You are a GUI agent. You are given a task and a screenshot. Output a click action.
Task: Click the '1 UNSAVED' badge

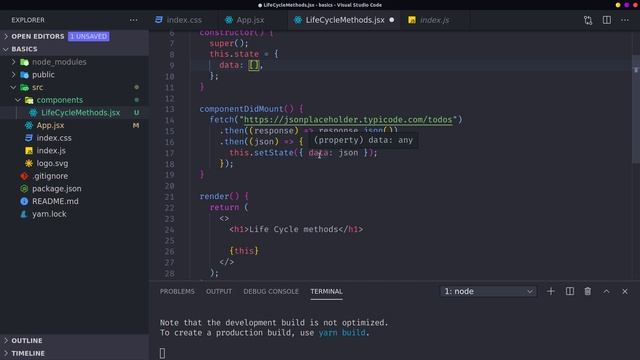coord(89,36)
